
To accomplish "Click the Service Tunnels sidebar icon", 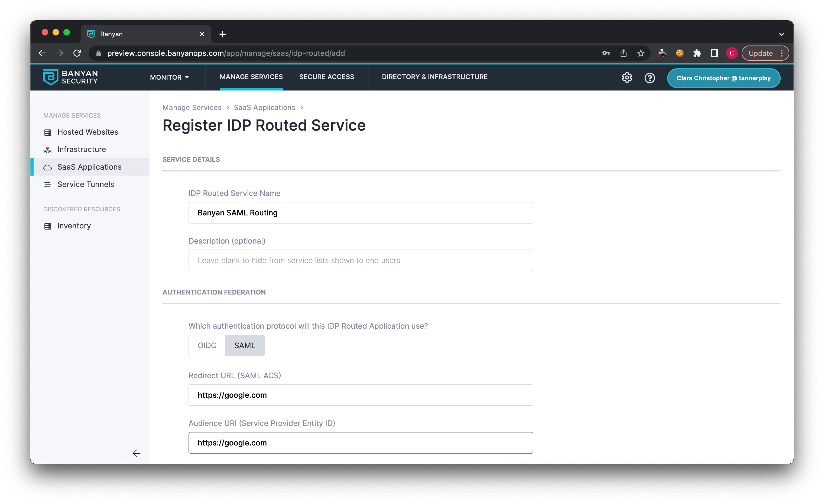I will [47, 185].
